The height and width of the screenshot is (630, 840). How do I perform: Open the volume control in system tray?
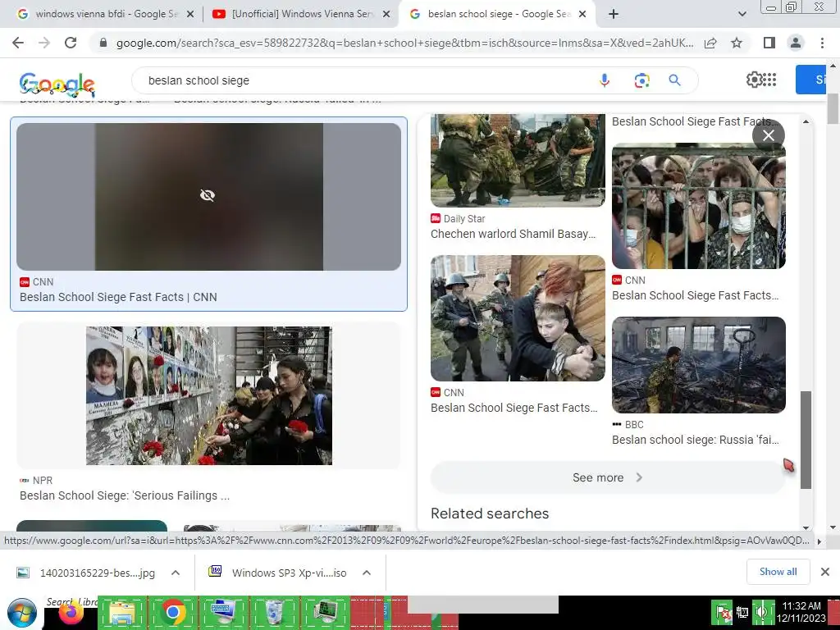pyautogui.click(x=762, y=612)
